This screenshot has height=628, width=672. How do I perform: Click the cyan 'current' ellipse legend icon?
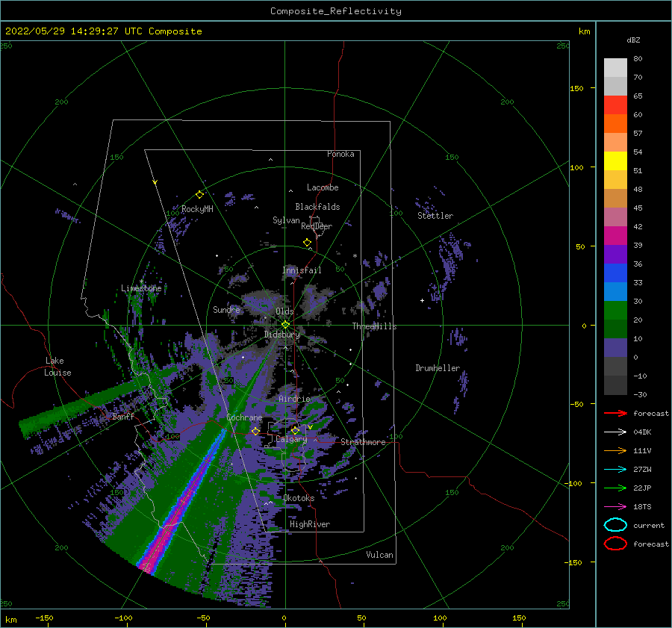[x=615, y=525]
